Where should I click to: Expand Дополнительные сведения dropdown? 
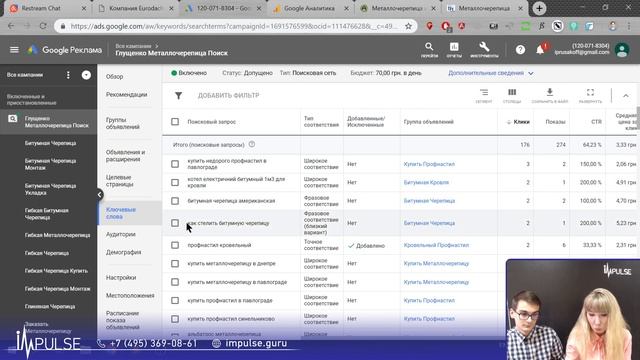491,73
